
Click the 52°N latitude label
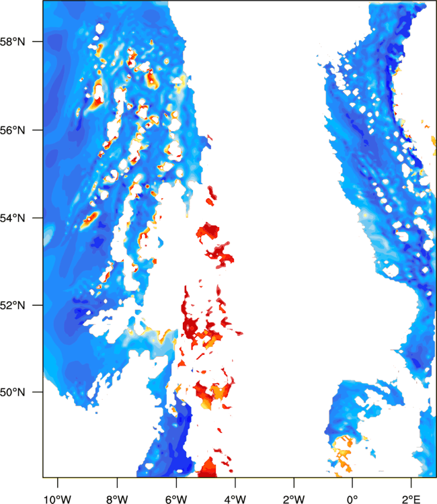point(12,305)
